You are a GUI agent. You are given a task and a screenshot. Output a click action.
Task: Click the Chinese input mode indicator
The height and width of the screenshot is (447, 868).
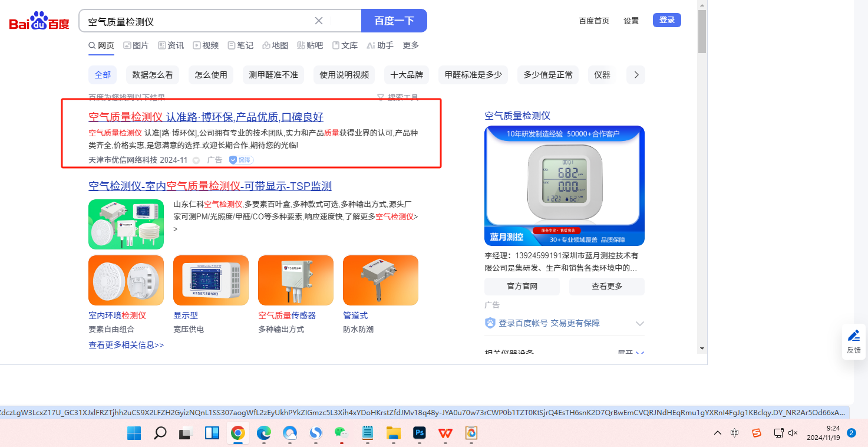(x=735, y=433)
